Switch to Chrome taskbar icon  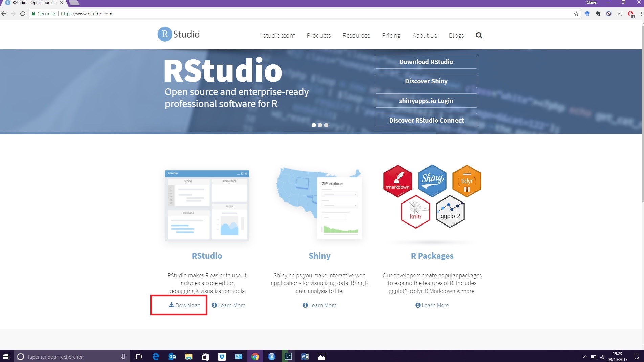(x=255, y=356)
